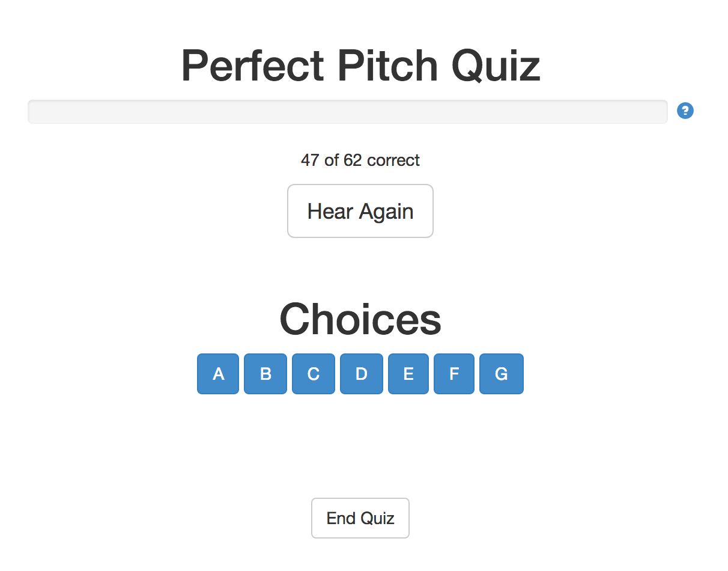
Task: Submit F as the pitch answer
Action: [454, 374]
